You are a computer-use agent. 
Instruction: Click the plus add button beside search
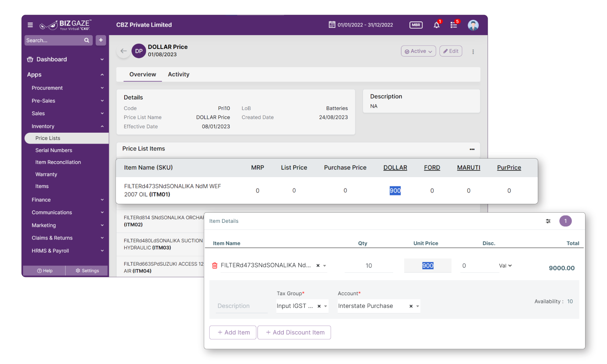(101, 40)
